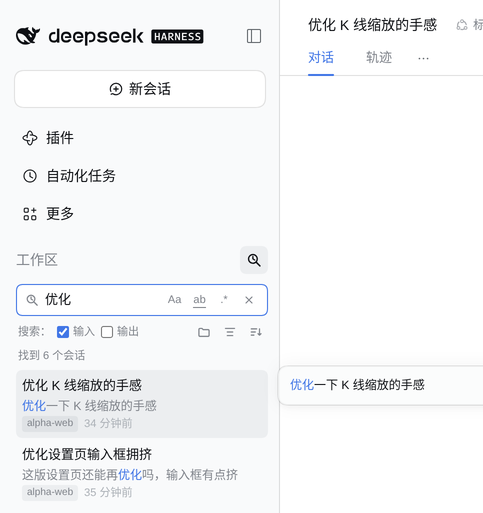This screenshot has width=483, height=513.
Task: Open session 优化设置页输入框拥挤
Action: [x=142, y=473]
